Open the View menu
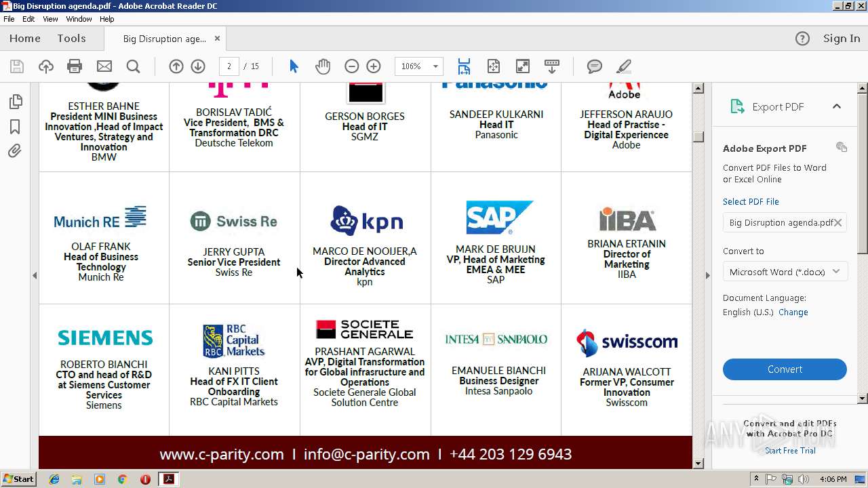The height and width of the screenshot is (488, 868). point(50,19)
